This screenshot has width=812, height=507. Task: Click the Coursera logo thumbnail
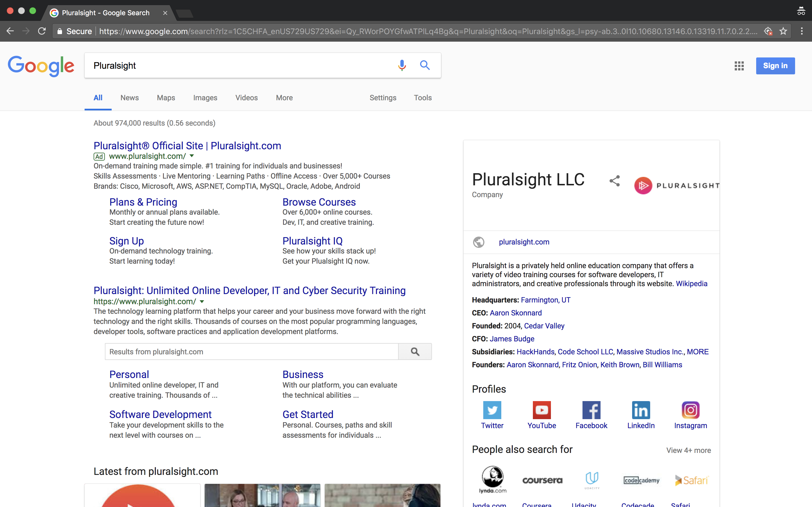[x=542, y=480]
